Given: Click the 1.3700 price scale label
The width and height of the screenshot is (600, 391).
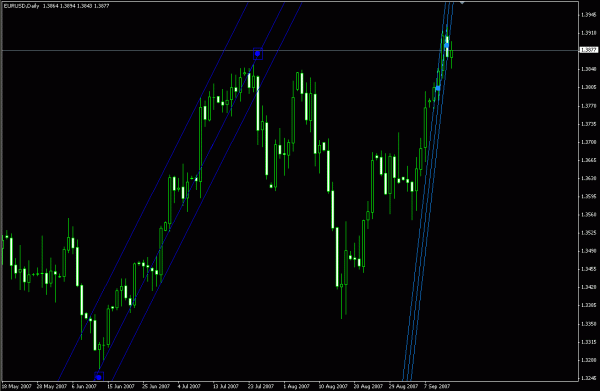Looking at the screenshot, I should [589, 142].
